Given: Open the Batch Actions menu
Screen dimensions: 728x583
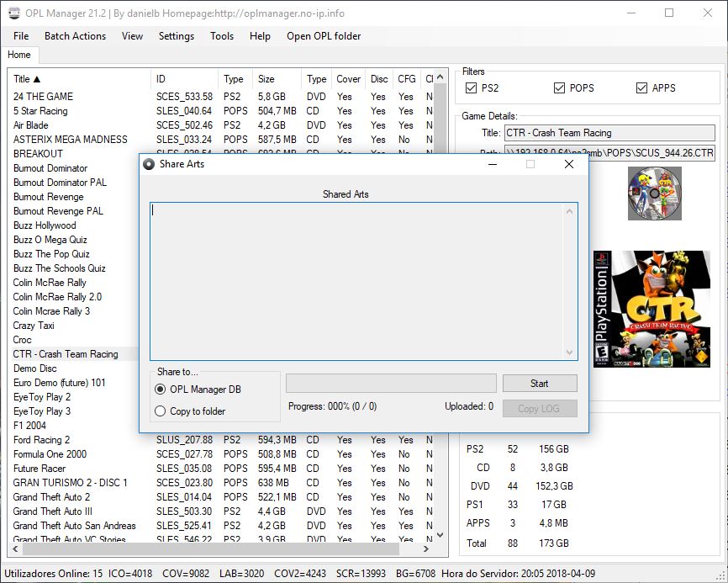Looking at the screenshot, I should 75,36.
